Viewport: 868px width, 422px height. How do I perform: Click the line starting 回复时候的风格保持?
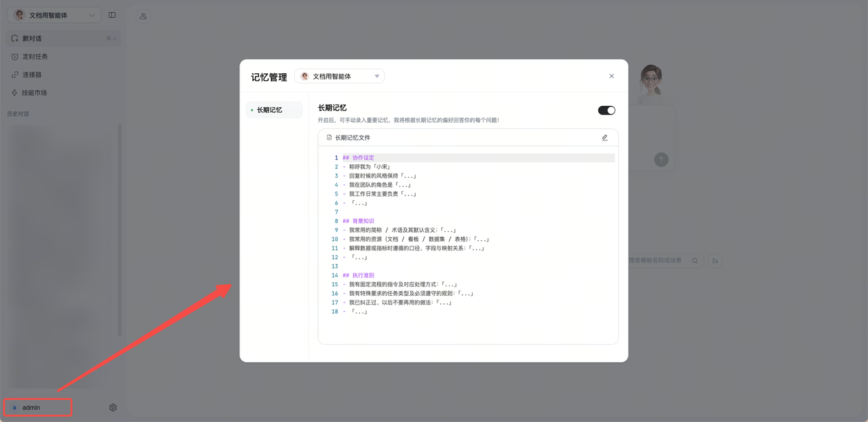point(379,176)
